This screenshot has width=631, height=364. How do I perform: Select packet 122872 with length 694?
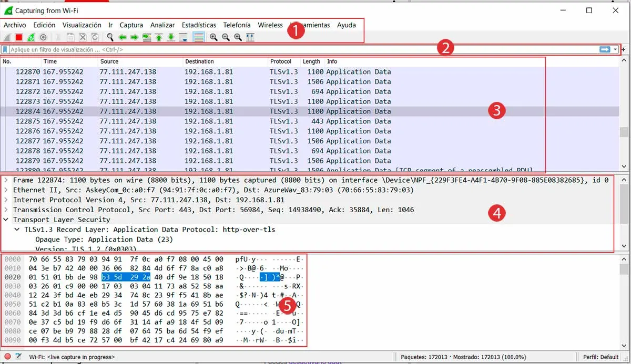point(310,91)
